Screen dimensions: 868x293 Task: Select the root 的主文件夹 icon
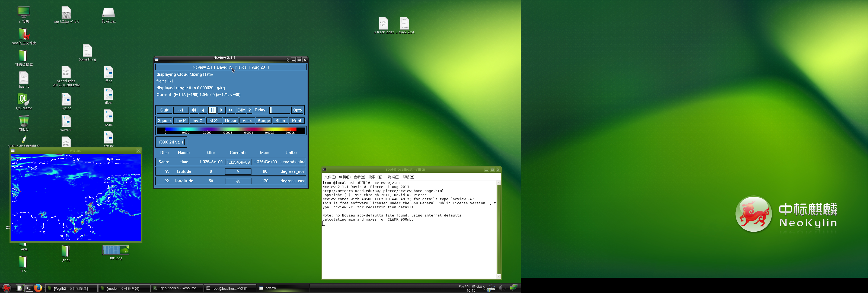click(x=24, y=37)
